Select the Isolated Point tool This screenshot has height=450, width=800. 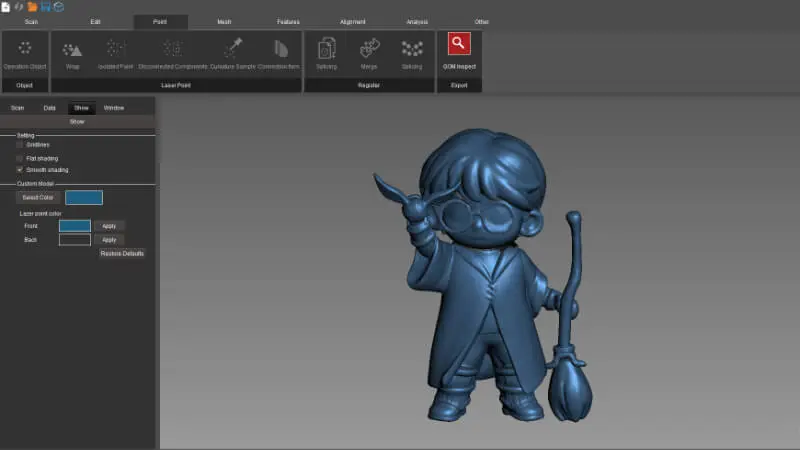(x=115, y=55)
